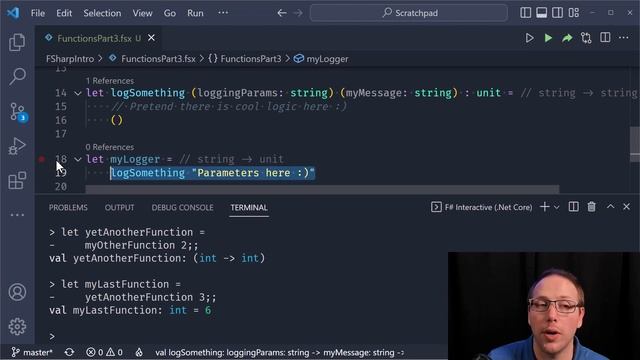Screen dimensions: 640x360
Task: Open the View menu
Action: (x=142, y=13)
